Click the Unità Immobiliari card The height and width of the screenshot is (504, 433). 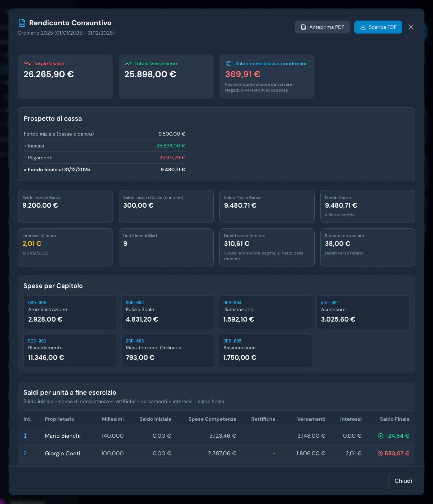pyautogui.click(x=166, y=247)
